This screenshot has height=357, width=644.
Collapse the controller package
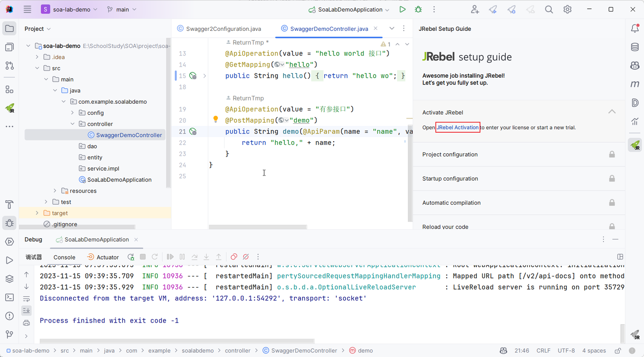(x=72, y=124)
